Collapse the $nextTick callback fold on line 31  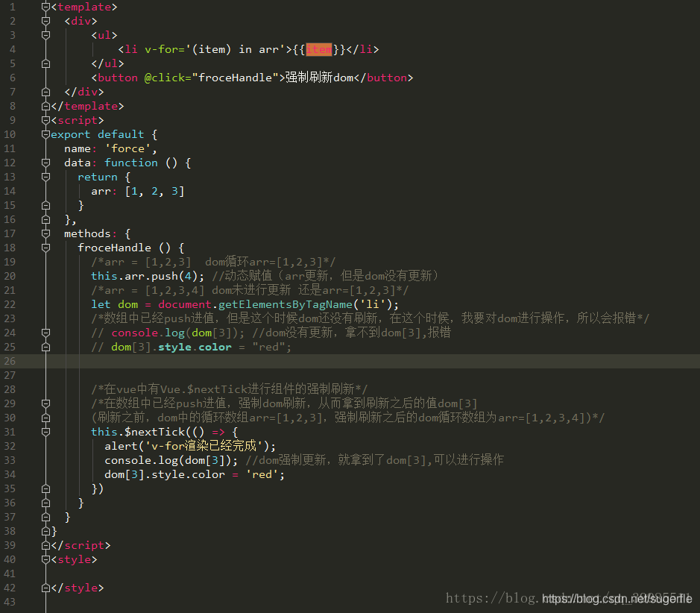(45, 432)
